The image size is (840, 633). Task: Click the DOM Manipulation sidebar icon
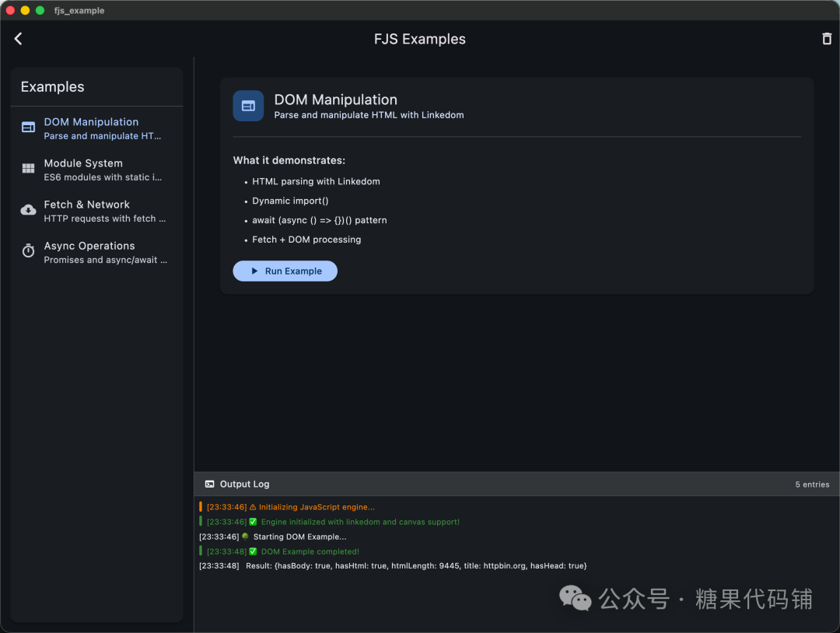[x=29, y=128]
